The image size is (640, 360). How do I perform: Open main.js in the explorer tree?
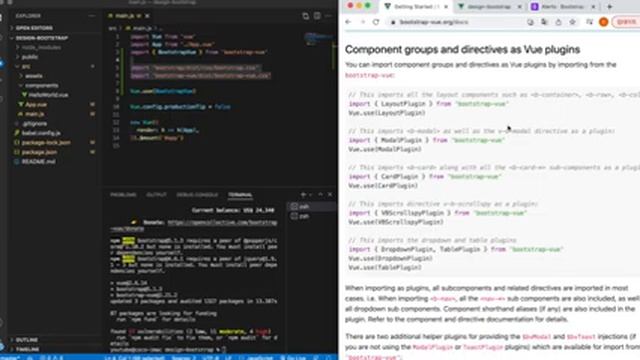point(34,114)
